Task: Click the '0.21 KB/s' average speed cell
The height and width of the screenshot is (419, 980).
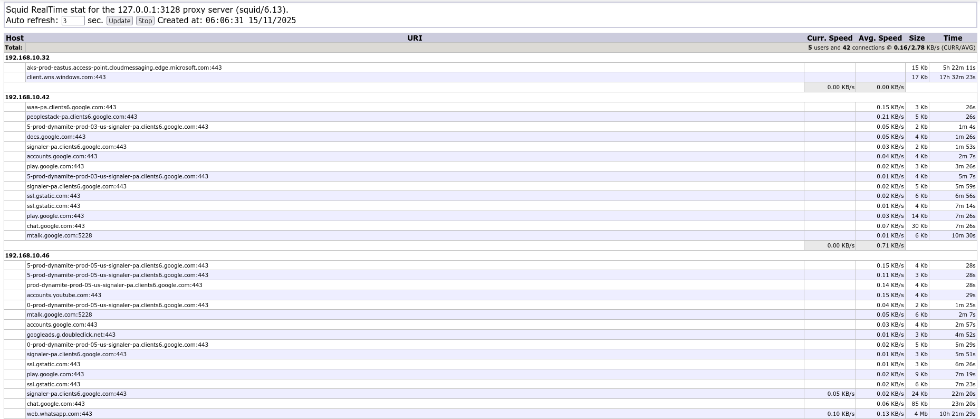Action: [x=880, y=117]
